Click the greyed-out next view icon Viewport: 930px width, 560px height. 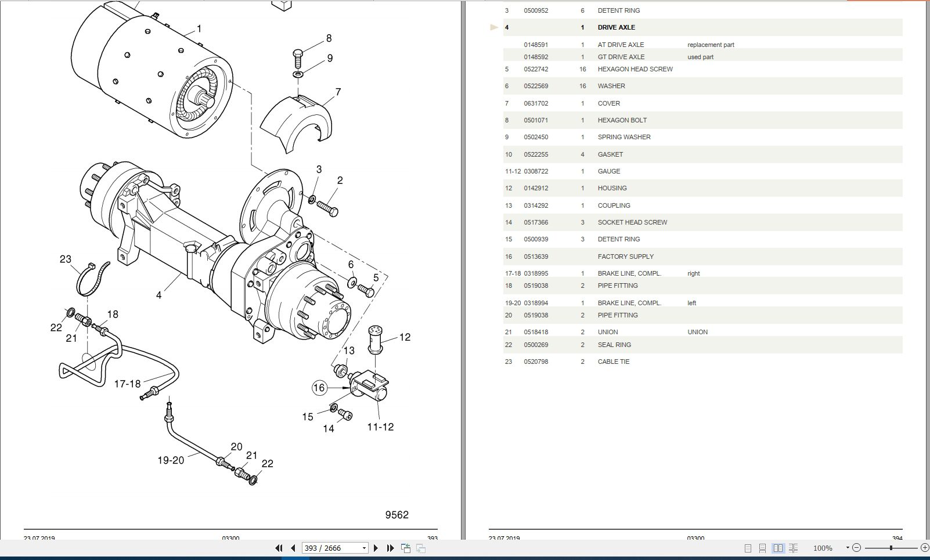point(421,548)
